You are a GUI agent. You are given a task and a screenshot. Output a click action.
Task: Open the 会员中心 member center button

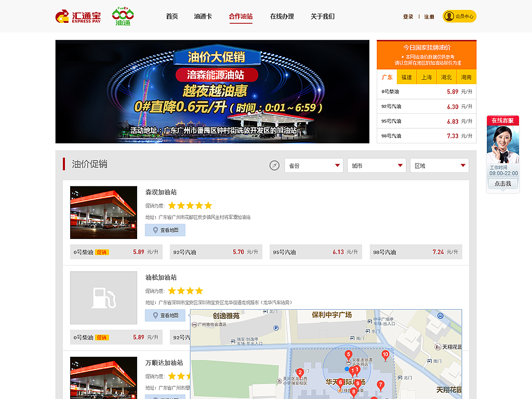(459, 16)
